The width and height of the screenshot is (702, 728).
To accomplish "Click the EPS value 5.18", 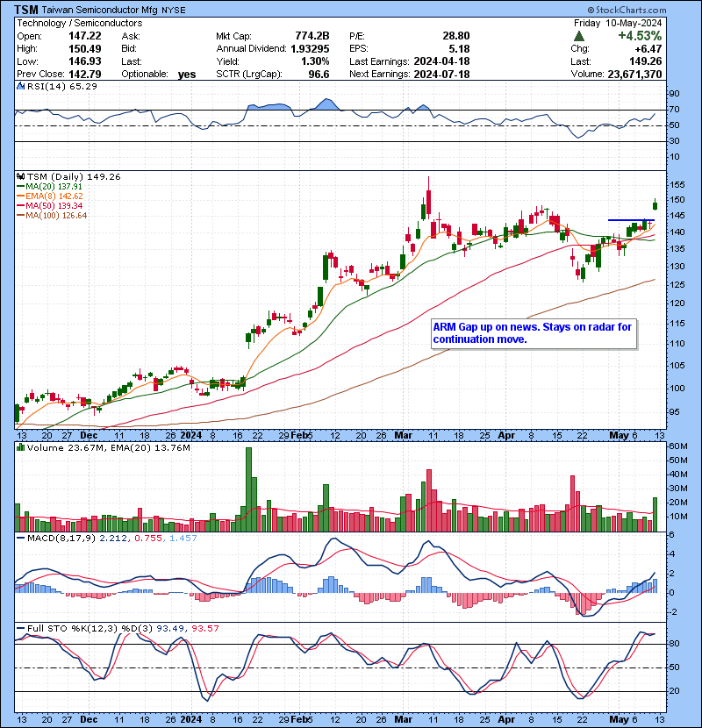I will (x=460, y=49).
